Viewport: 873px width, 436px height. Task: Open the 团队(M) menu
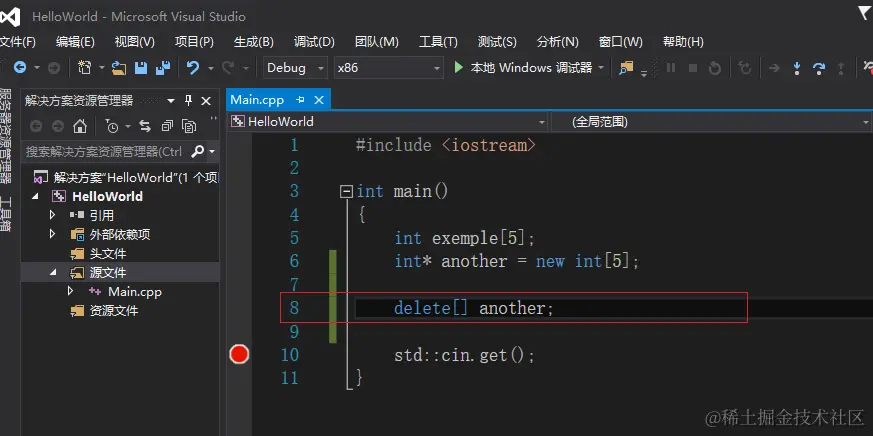tap(377, 42)
